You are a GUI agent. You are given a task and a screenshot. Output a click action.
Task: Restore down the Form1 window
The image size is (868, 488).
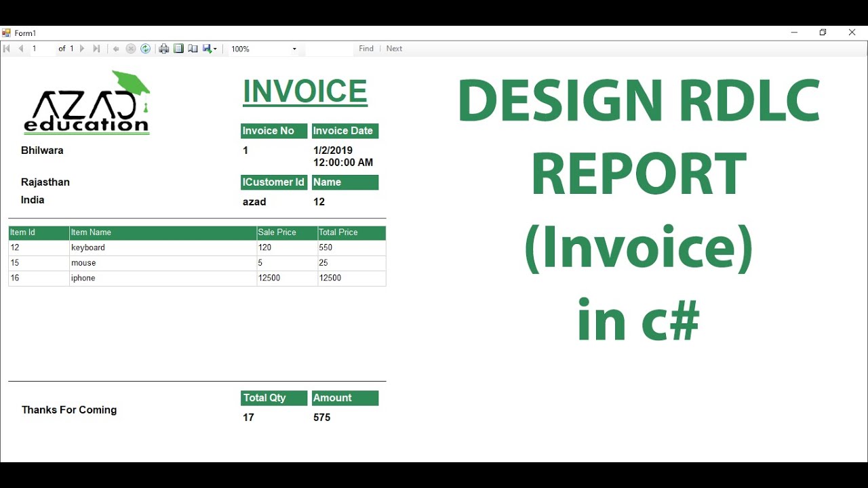[823, 33]
